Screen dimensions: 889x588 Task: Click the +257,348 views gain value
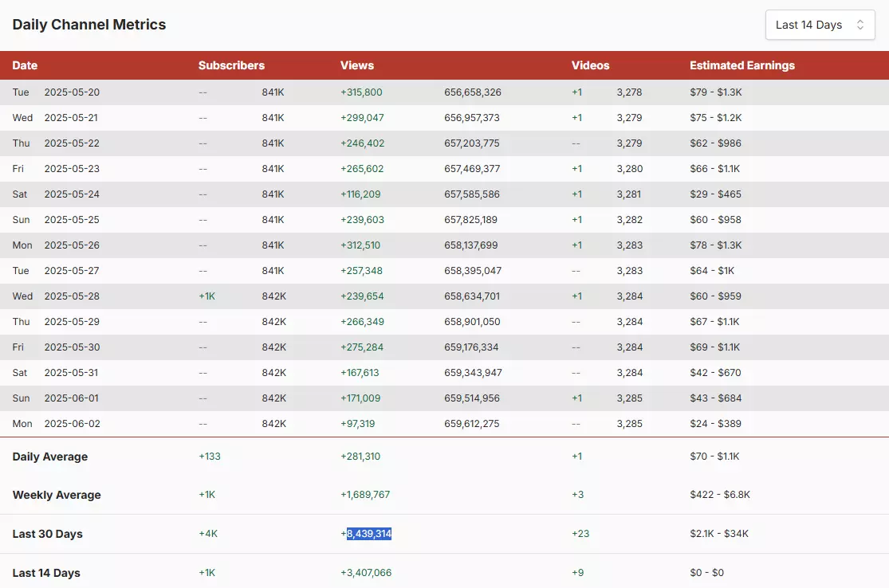coord(361,271)
